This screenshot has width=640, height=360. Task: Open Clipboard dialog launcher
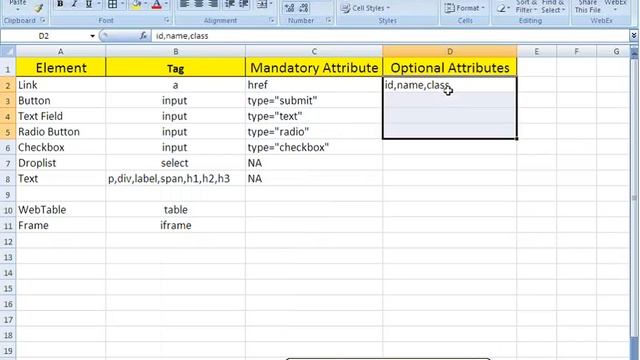click(42, 20)
